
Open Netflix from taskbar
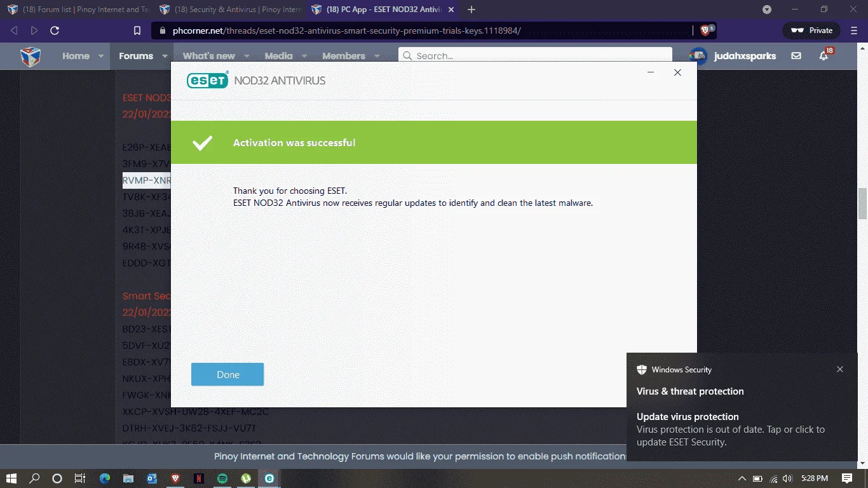(199, 478)
